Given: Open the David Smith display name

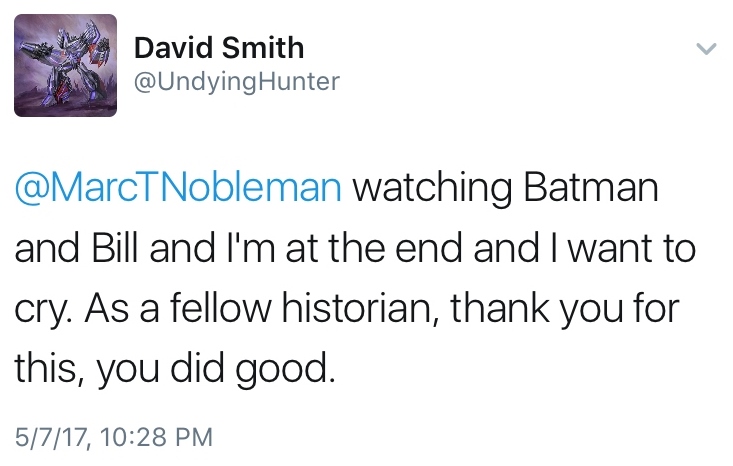Looking at the screenshot, I should click(x=218, y=47).
